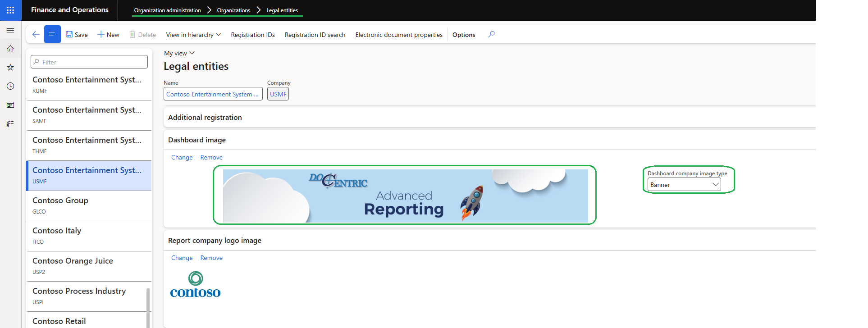Open Recent clock icon in sidebar
Image resolution: width=868 pixels, height=328 pixels.
pyautogui.click(x=10, y=86)
